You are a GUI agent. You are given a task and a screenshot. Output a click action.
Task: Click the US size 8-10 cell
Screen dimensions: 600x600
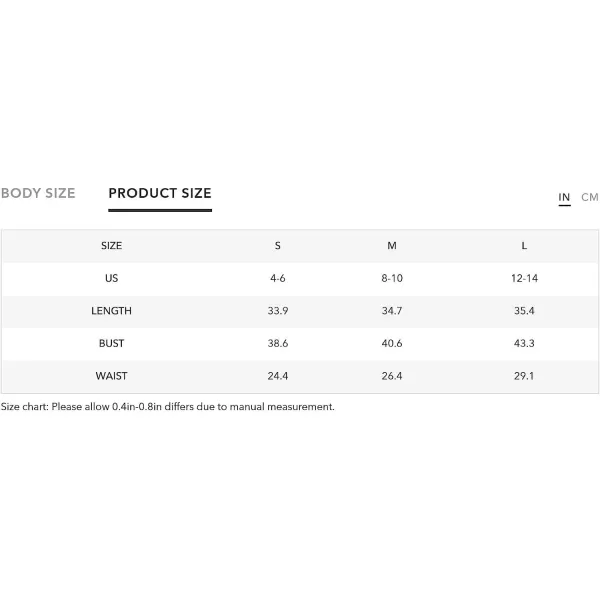click(392, 278)
